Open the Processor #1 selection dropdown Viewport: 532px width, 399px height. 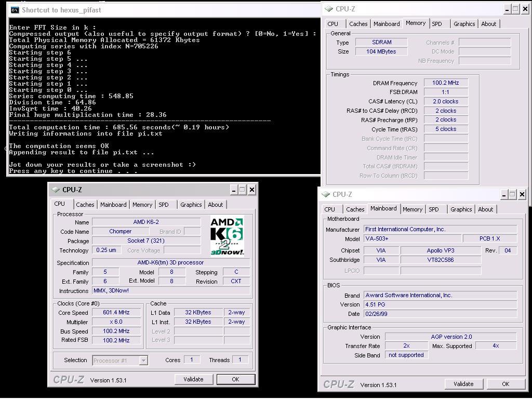[x=143, y=361]
